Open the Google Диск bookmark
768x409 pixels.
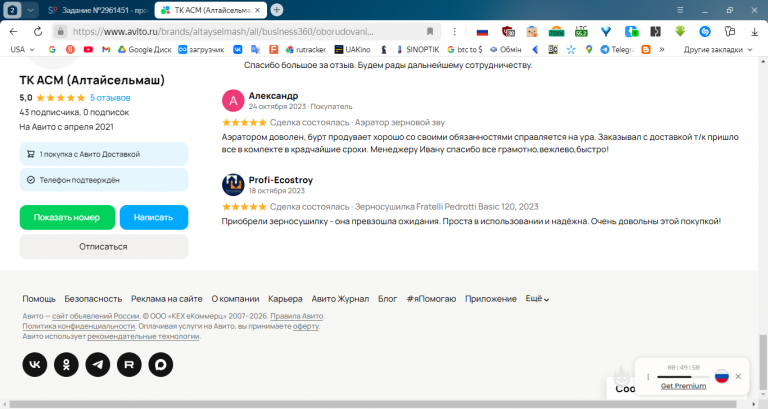144,49
